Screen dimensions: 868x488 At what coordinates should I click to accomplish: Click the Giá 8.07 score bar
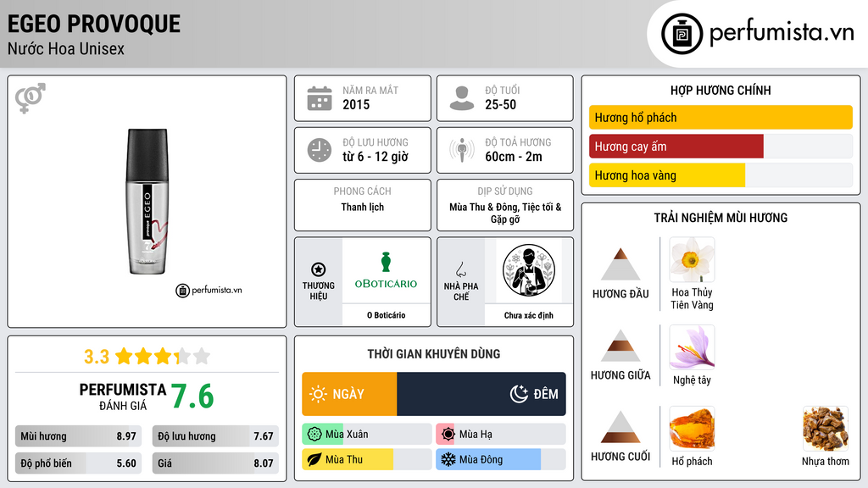tap(215, 463)
